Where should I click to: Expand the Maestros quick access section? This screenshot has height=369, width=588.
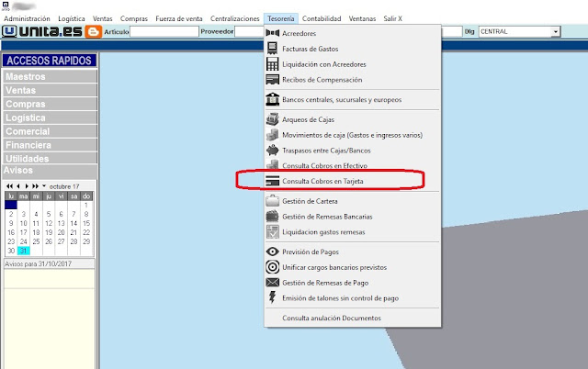[x=48, y=76]
